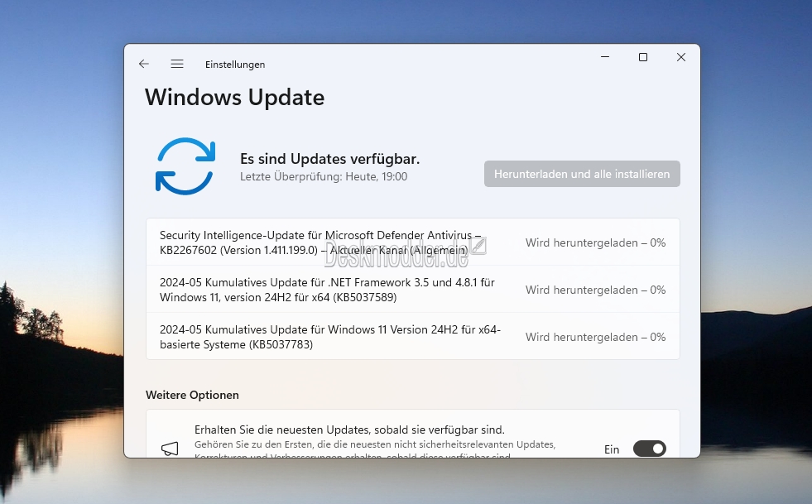The height and width of the screenshot is (504, 812).
Task: Click 'Erhalten Sie die neuesten Updates' option text
Action: click(349, 430)
